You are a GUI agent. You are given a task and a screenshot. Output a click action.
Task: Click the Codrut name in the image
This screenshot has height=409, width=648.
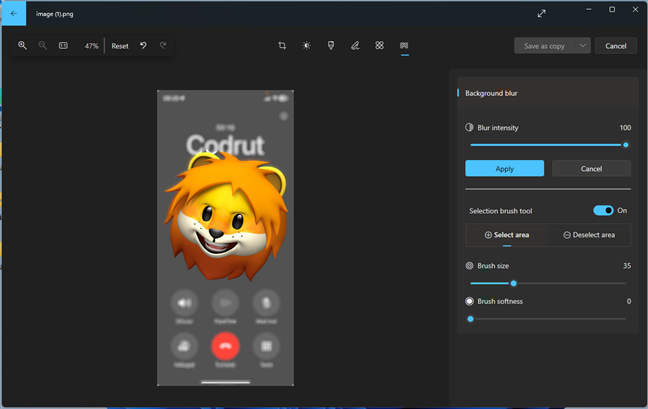click(225, 145)
